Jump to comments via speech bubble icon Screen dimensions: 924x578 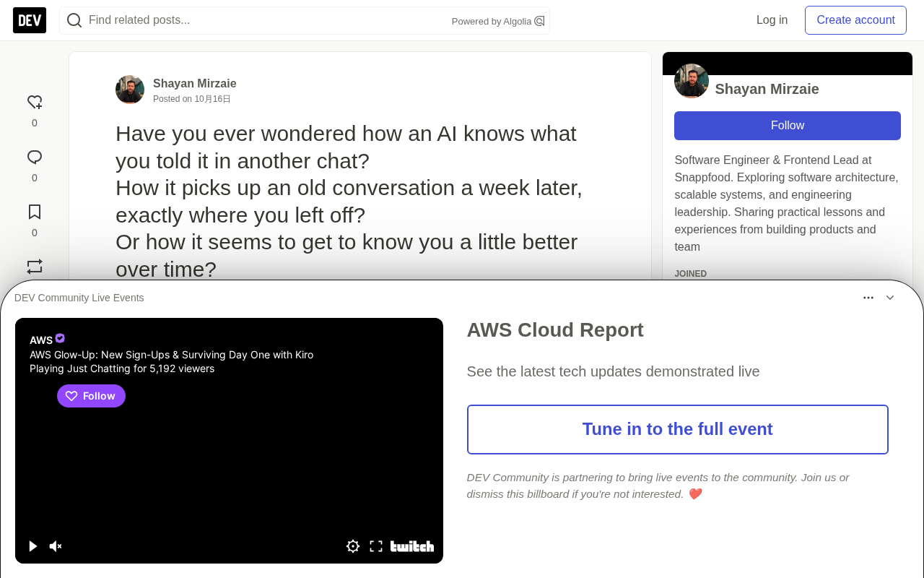pyautogui.click(x=35, y=157)
